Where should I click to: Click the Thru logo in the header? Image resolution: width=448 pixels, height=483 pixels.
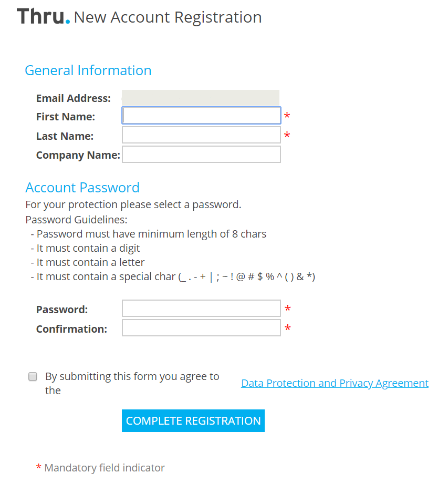click(x=43, y=17)
